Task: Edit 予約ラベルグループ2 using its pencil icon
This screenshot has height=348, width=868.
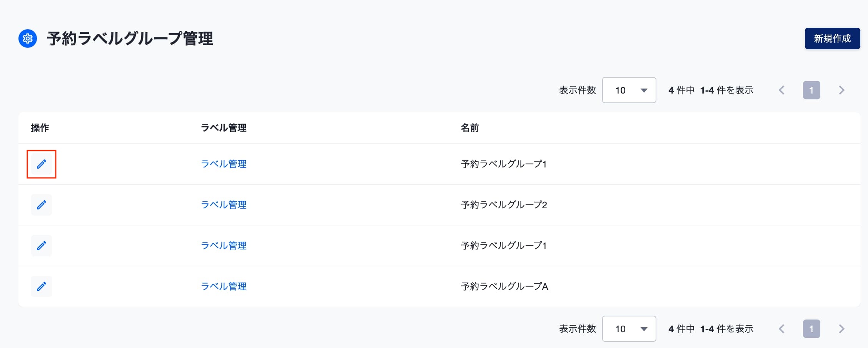Action: (42, 205)
